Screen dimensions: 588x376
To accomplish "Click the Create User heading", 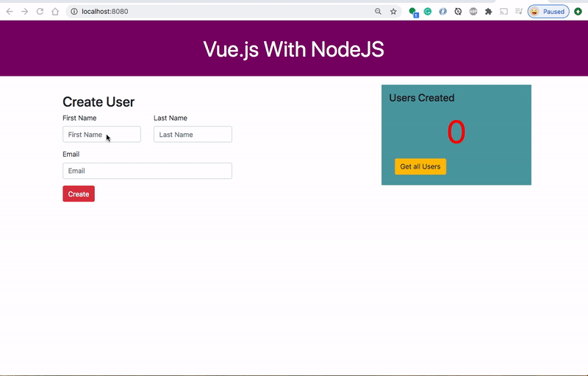I will coord(98,102).
